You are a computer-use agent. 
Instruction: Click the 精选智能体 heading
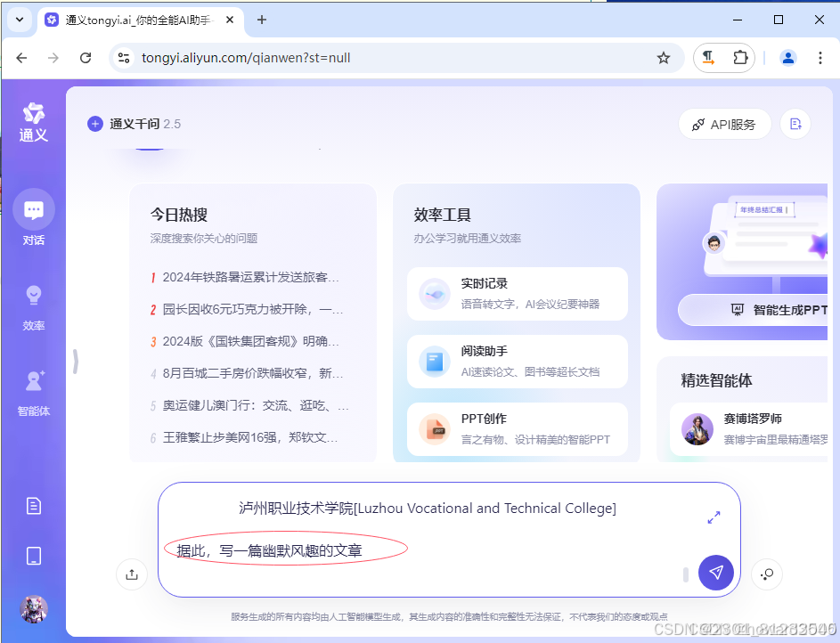pos(716,380)
